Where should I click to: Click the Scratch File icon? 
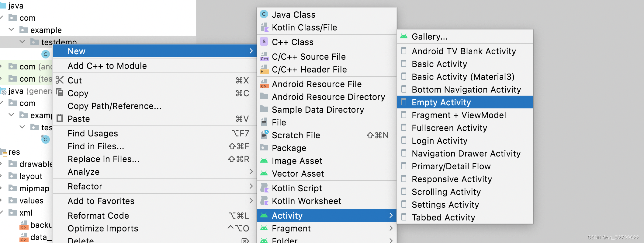click(x=265, y=135)
